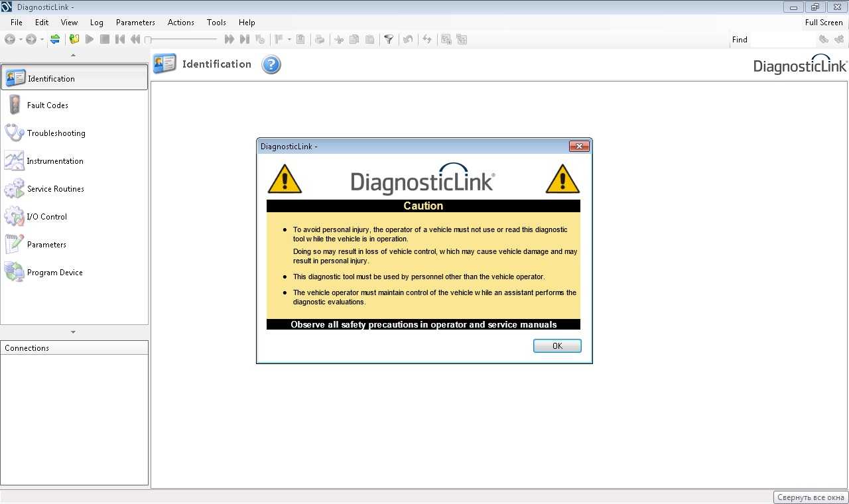Open the Troubleshooting panel
Image resolution: width=849 pixels, height=504 pixels.
point(56,133)
